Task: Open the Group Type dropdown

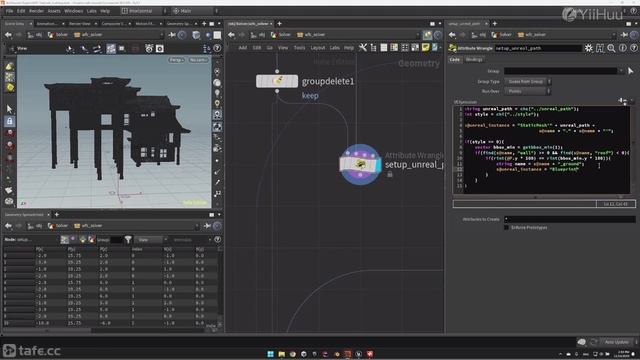Action: (528, 82)
